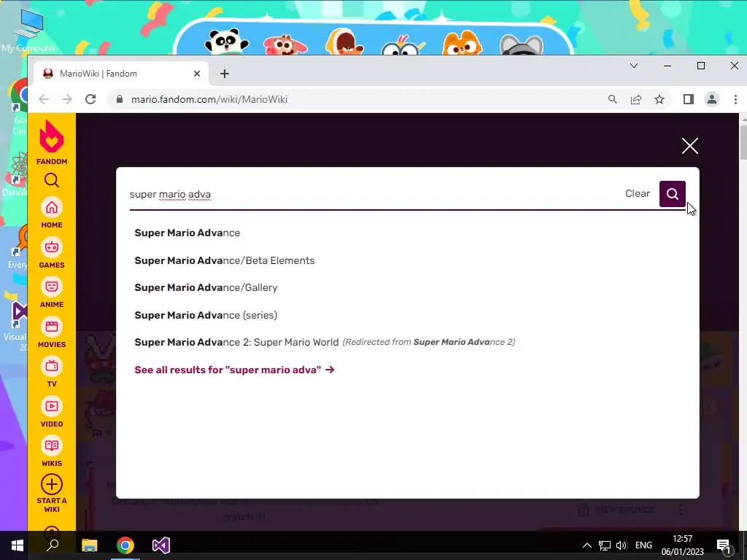Open the tab search chevron
Viewport: 747px width, 560px height.
(x=634, y=66)
